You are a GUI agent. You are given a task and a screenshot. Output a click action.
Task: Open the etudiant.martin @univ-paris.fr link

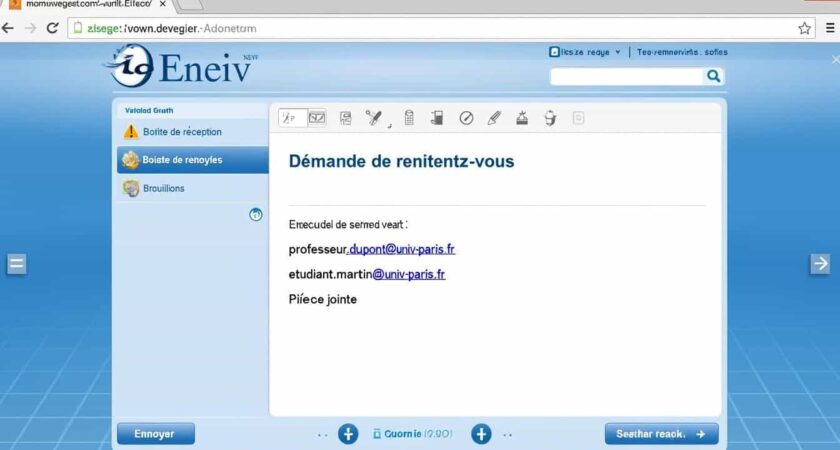[409, 274]
